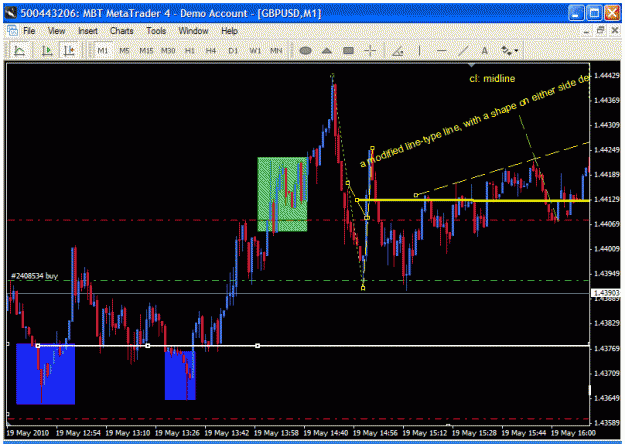Switch to the W1 timeframe
This screenshot has height=444, width=625.
pos(255,51)
